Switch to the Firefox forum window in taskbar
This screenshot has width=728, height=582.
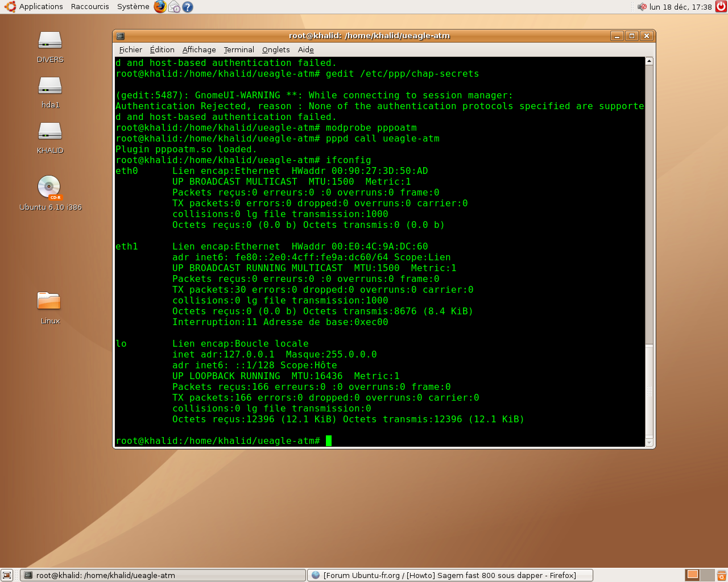pos(449,575)
